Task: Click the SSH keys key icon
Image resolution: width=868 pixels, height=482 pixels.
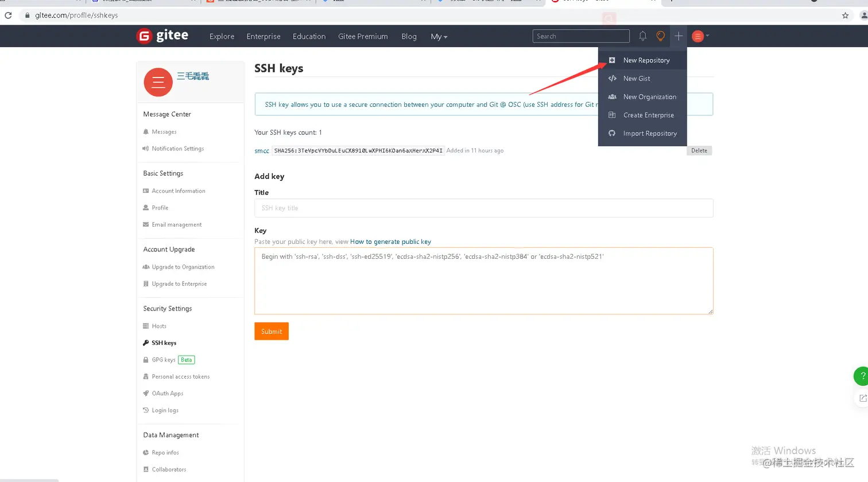Action: coord(146,343)
